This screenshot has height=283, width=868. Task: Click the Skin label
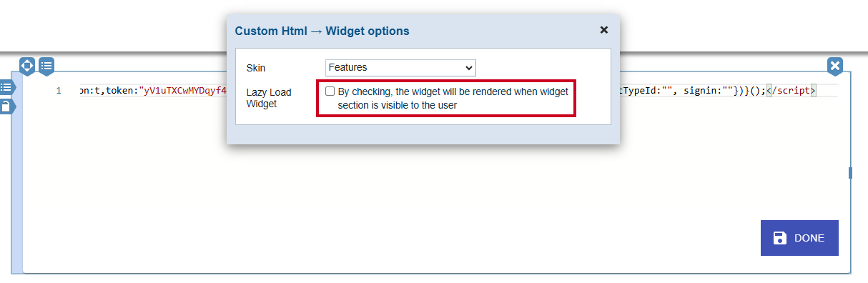[255, 68]
